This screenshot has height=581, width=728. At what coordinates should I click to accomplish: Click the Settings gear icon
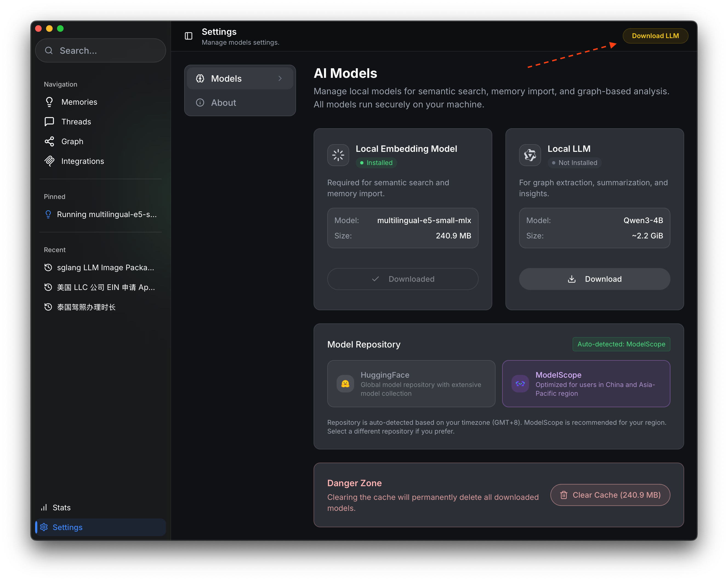click(44, 527)
